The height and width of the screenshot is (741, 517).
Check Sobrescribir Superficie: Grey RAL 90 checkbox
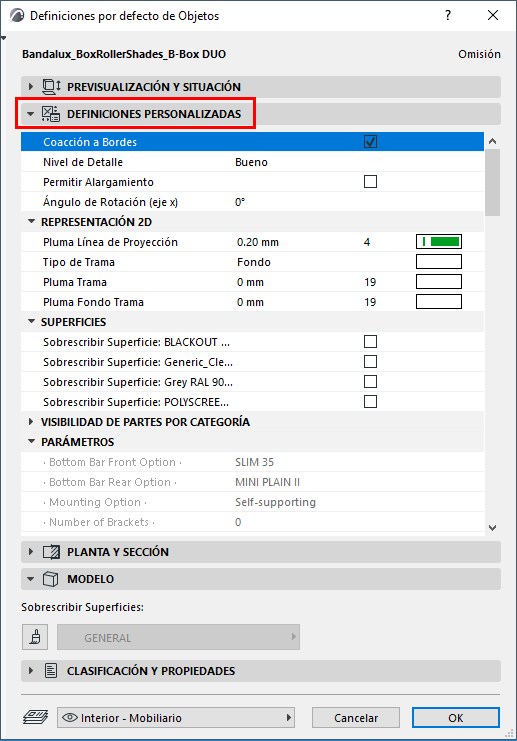(371, 381)
